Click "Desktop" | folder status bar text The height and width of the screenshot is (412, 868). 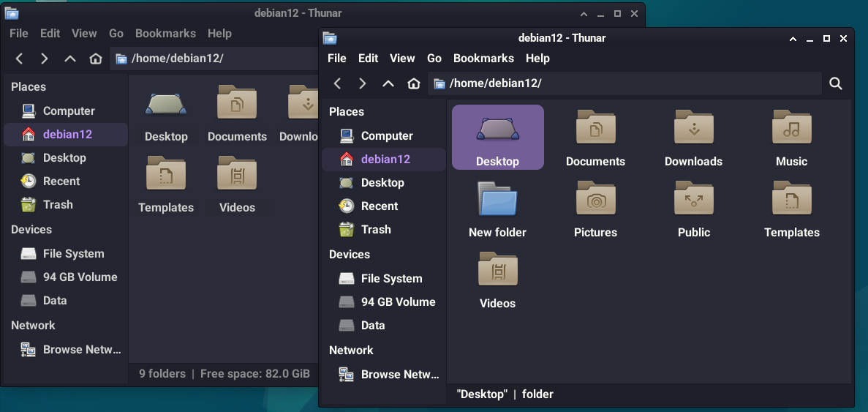click(x=505, y=394)
